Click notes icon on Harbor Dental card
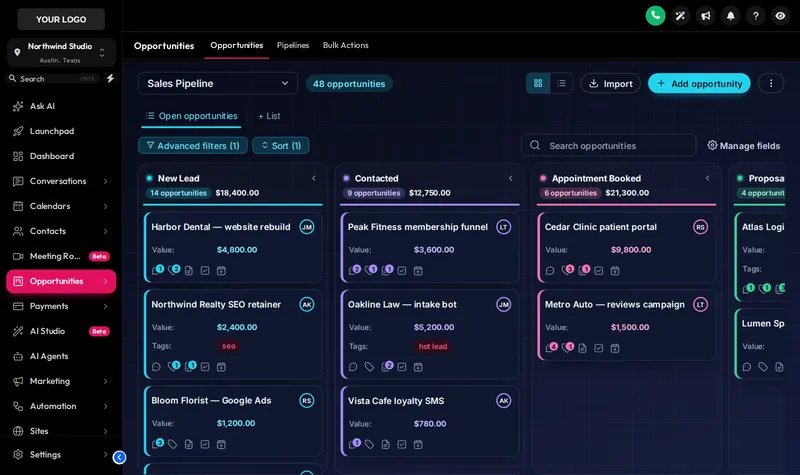 tap(189, 270)
